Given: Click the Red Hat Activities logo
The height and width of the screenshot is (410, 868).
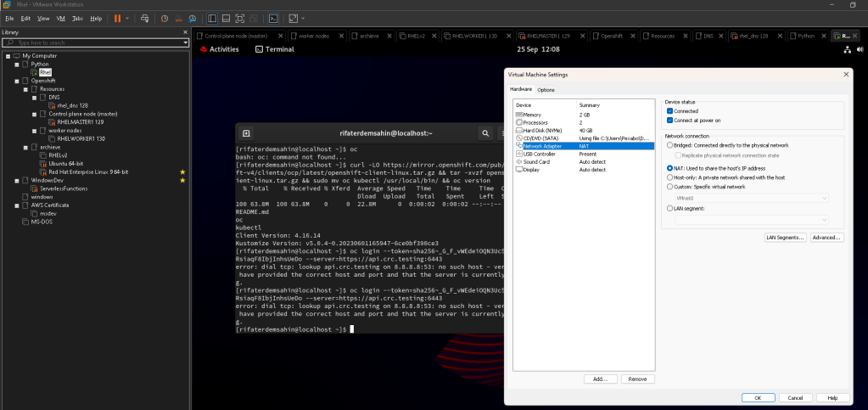Looking at the screenshot, I should (x=203, y=49).
